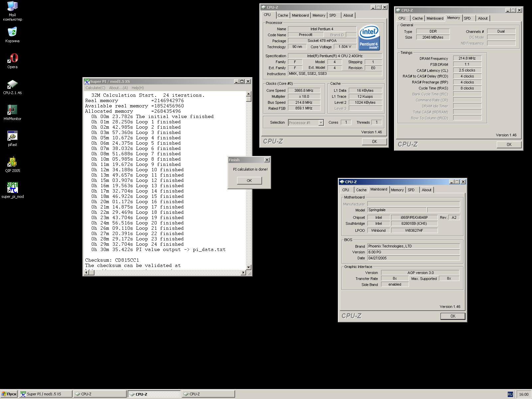This screenshot has width=532, height=399.
Task: Confirm OK in the Finish dialog
Action: pos(249,181)
